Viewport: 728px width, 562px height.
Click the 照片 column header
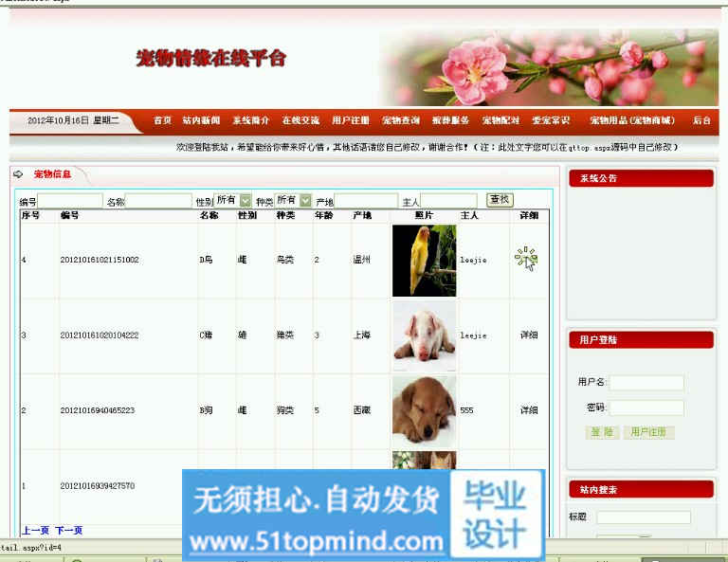coord(424,215)
